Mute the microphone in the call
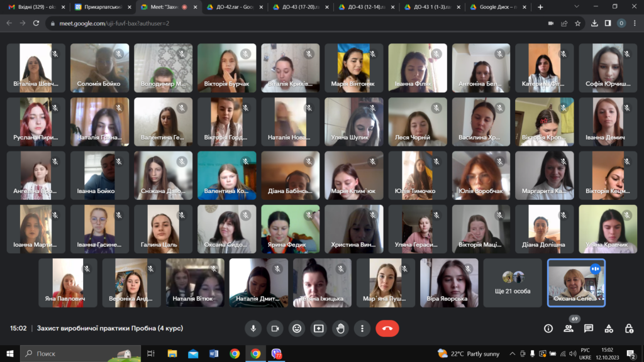The image size is (644, 362). click(x=253, y=328)
